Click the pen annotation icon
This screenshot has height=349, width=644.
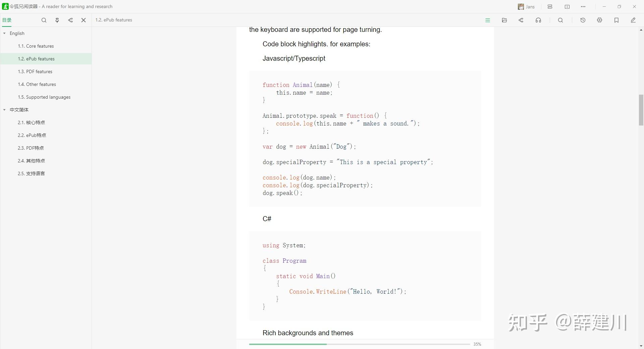(x=633, y=20)
